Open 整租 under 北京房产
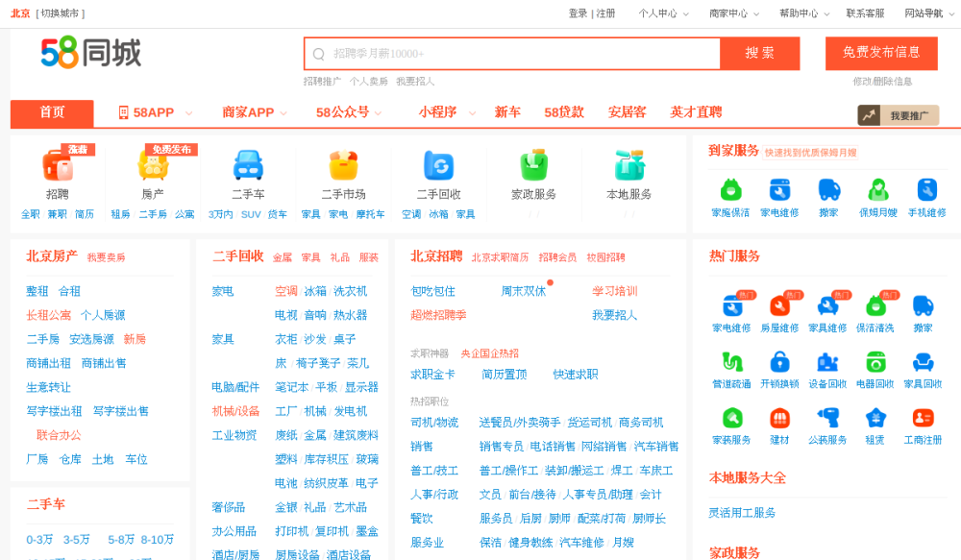The height and width of the screenshot is (560, 961). (x=37, y=292)
